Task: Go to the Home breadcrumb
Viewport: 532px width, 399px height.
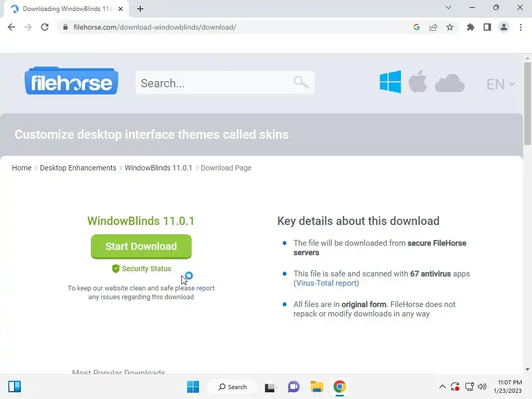Action: (x=22, y=168)
